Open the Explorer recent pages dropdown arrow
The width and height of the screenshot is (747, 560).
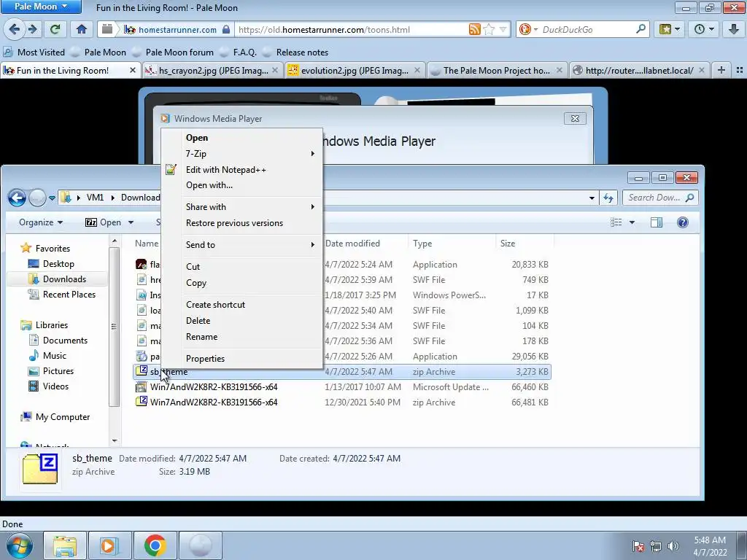(x=52, y=198)
